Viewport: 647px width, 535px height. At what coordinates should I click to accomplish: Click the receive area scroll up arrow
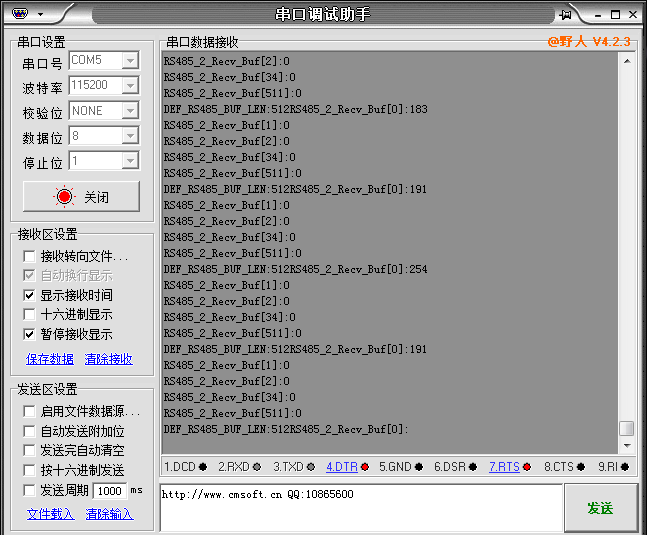point(627,61)
